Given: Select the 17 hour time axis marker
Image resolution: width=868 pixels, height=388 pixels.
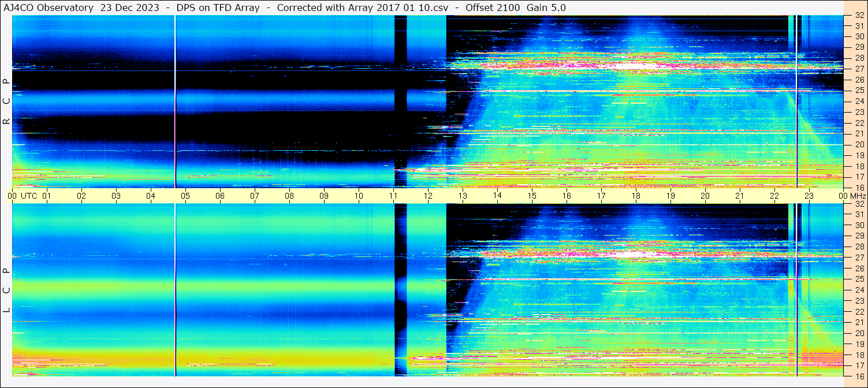Looking at the screenshot, I should (601, 196).
